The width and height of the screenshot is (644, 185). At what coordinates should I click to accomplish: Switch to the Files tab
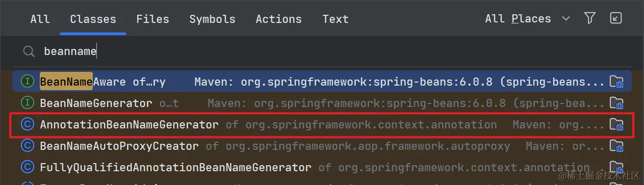152,19
